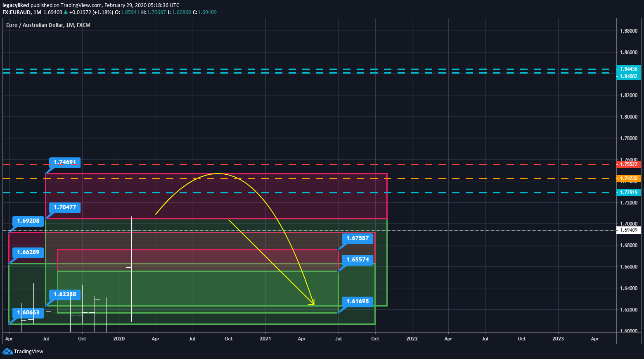This screenshot has width=644, height=359.
Task: Click the current price 1.69409 axis tag
Action: tap(629, 230)
